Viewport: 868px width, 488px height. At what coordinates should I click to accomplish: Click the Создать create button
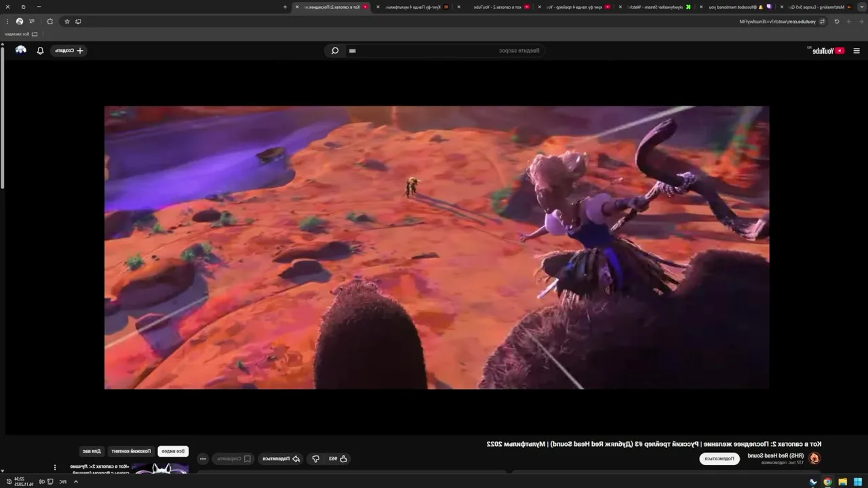click(x=68, y=51)
